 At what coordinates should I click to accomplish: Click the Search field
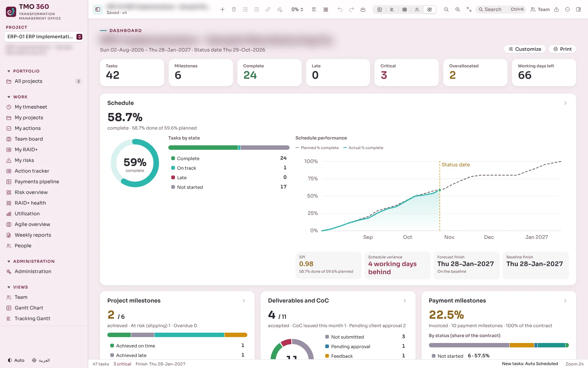(x=501, y=10)
